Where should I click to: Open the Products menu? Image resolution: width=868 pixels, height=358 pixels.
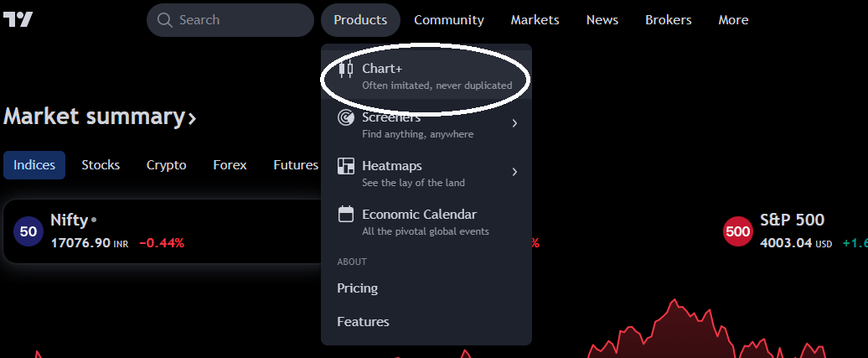point(360,20)
